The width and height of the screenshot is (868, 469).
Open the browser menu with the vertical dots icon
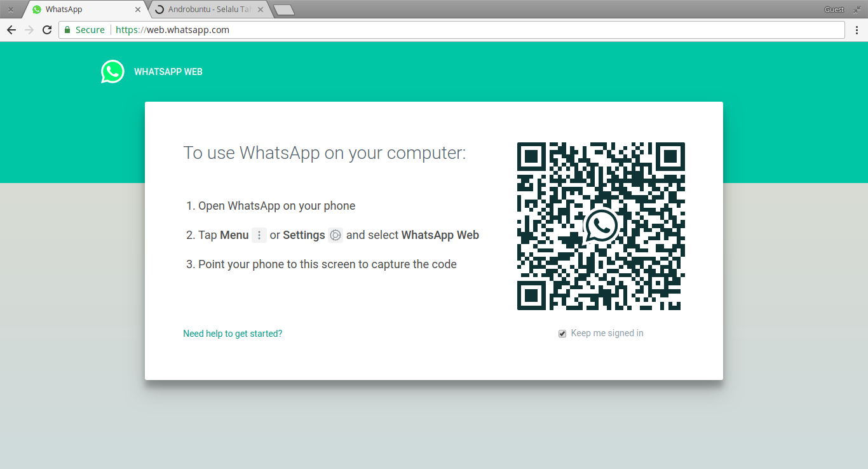click(x=857, y=29)
